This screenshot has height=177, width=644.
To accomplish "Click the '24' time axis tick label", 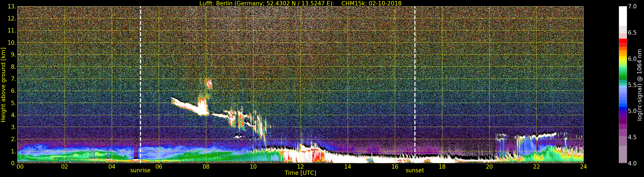I will 583,166.
